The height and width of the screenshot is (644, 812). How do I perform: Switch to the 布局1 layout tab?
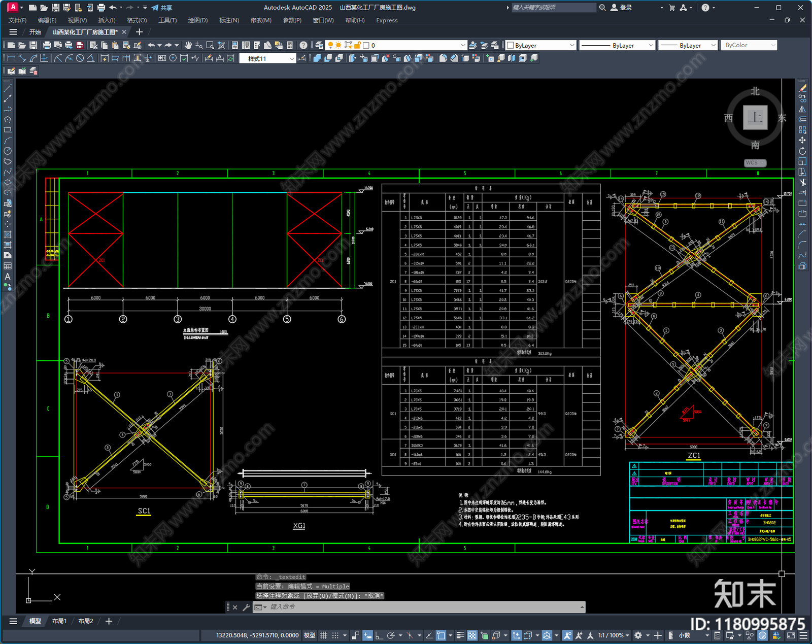(59, 621)
